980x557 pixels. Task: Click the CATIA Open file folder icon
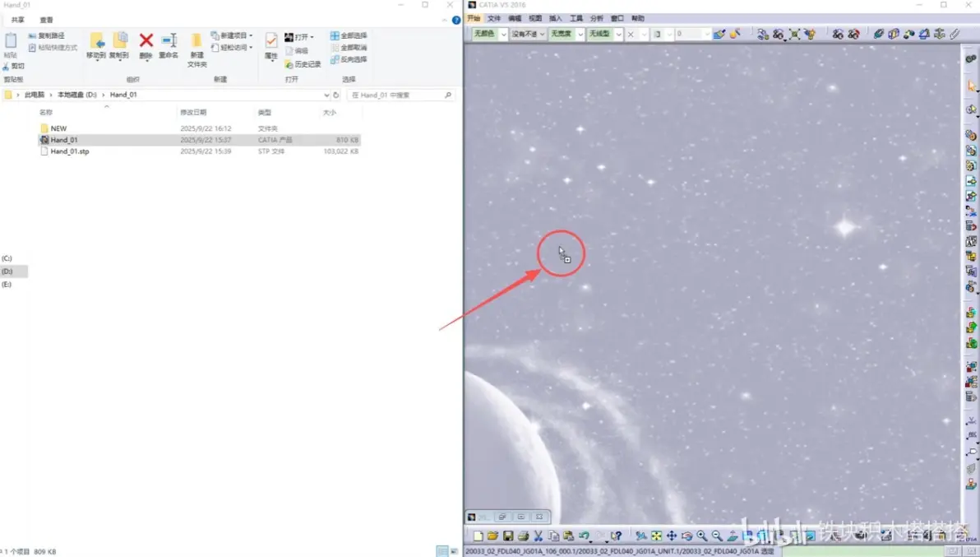492,536
